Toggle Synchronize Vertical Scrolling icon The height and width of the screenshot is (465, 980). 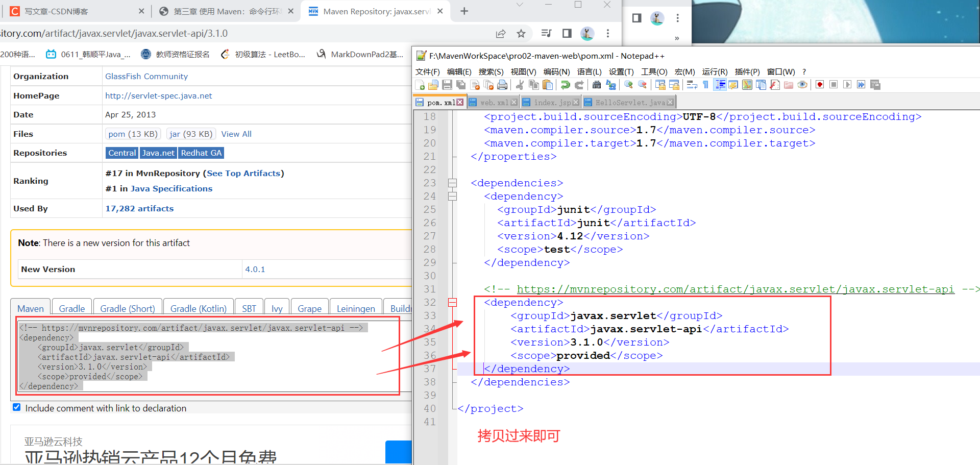(660, 85)
